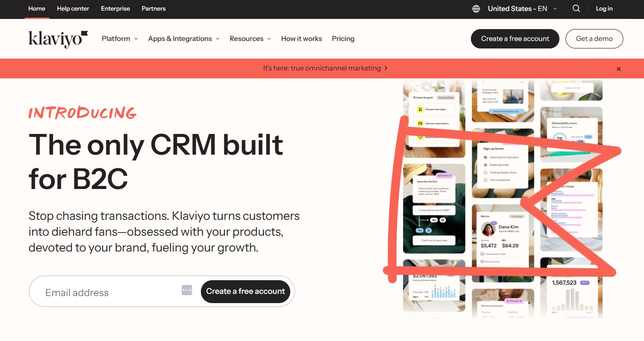This screenshot has width=644, height=341.
Task: Click the search icon in the top bar
Action: [x=576, y=8]
